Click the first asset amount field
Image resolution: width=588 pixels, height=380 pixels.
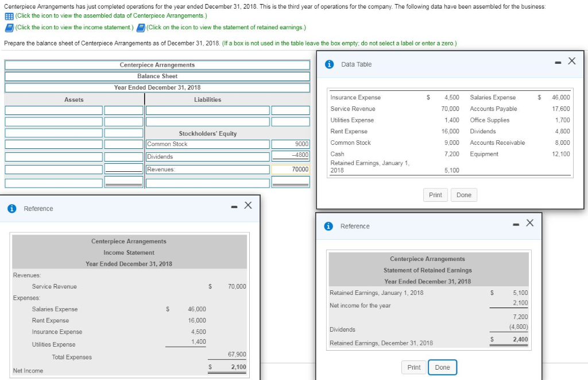pyautogui.click(x=124, y=110)
